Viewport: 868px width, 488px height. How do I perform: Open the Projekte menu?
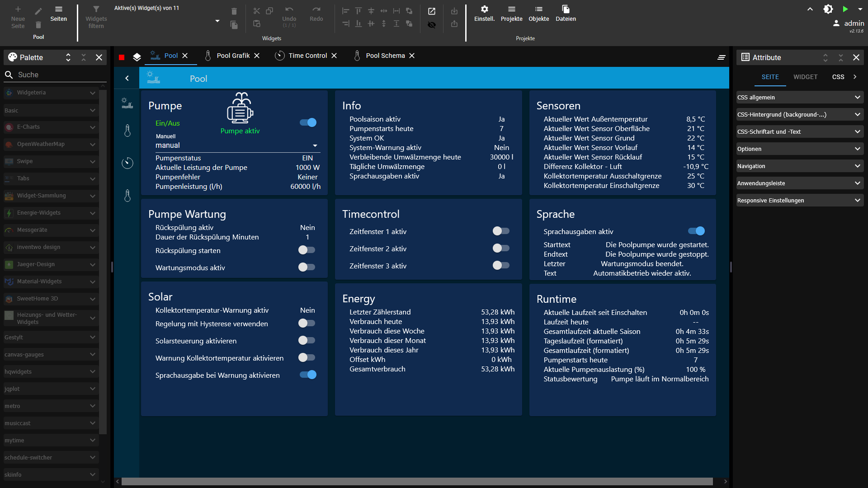511,14
